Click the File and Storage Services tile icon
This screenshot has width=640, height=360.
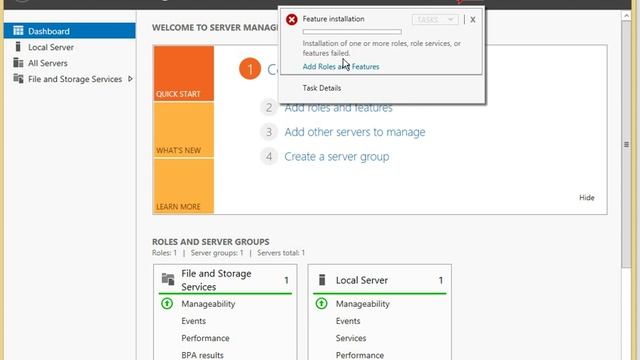coord(168,279)
